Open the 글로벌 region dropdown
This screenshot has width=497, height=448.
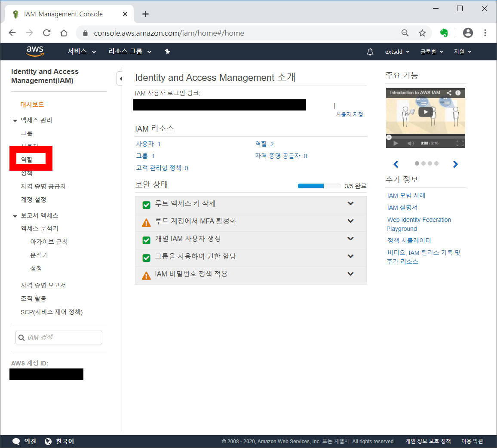(431, 52)
